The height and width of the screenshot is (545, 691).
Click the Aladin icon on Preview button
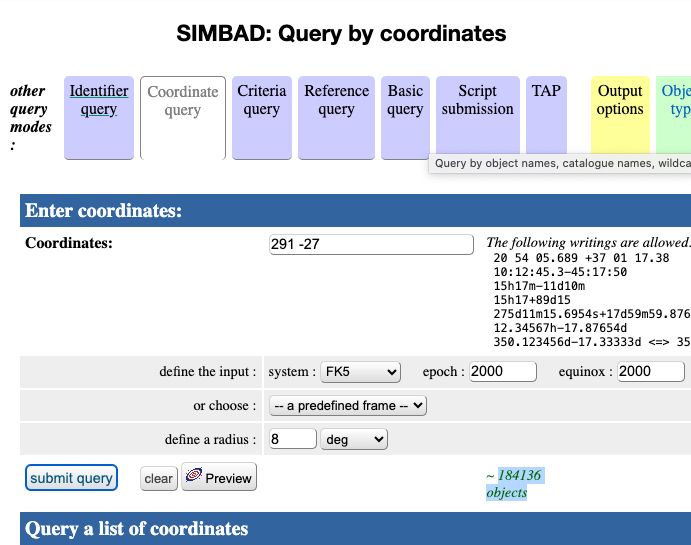193,475
